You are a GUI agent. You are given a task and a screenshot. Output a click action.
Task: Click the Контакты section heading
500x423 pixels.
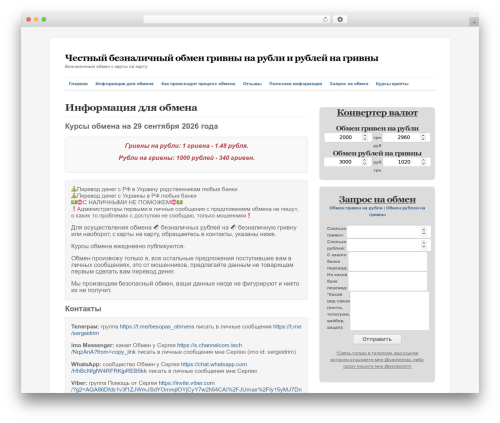pyautogui.click(x=83, y=309)
